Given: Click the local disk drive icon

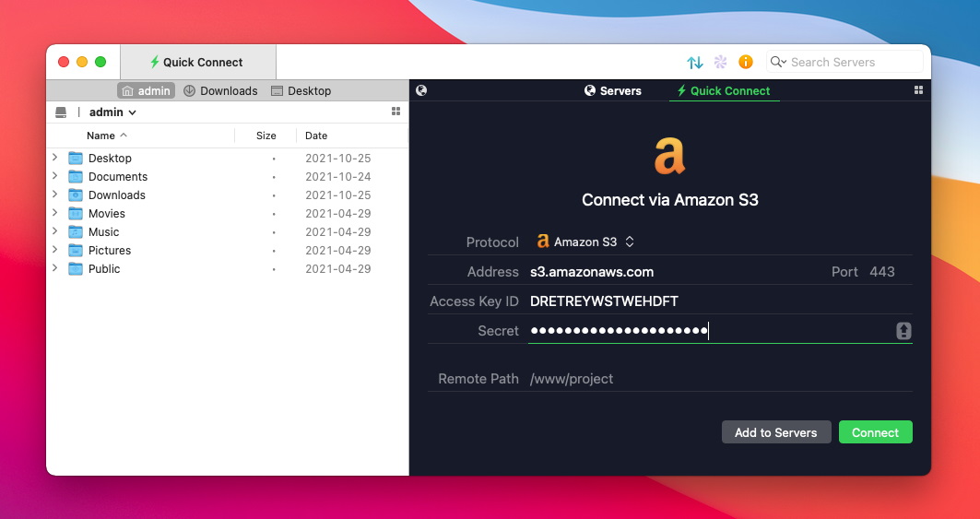Looking at the screenshot, I should (x=61, y=112).
